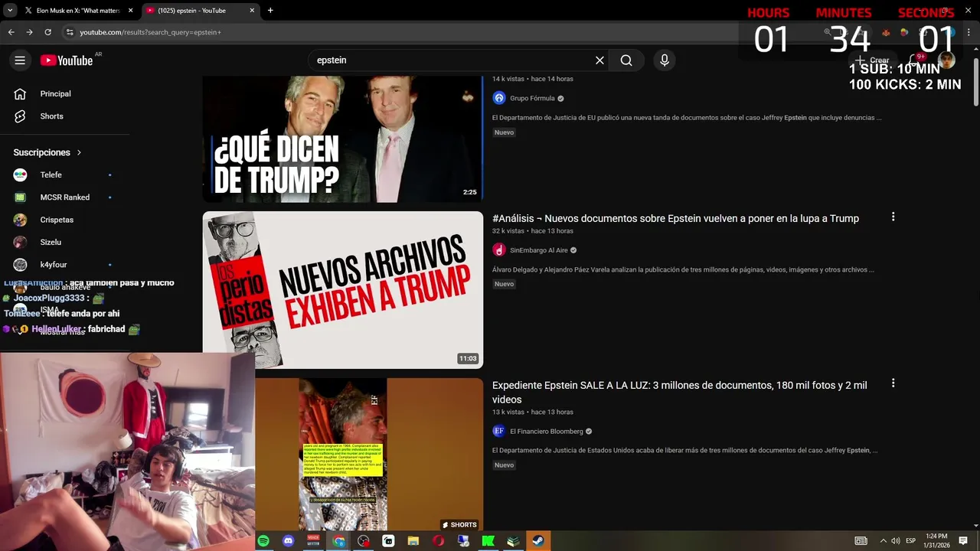Open the Kick app from the taskbar

pyautogui.click(x=488, y=541)
